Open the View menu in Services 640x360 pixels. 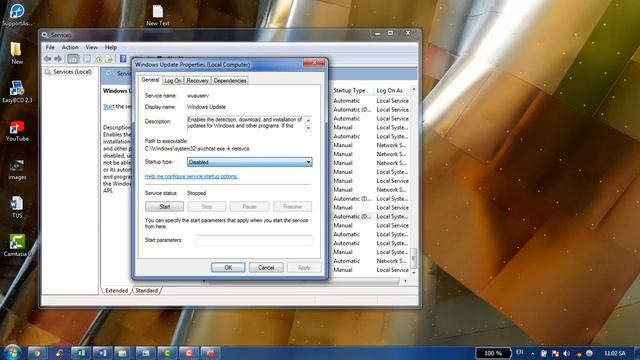(91, 47)
